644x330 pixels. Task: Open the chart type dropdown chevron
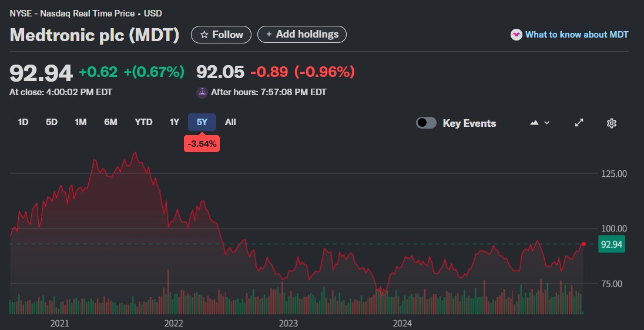point(547,123)
